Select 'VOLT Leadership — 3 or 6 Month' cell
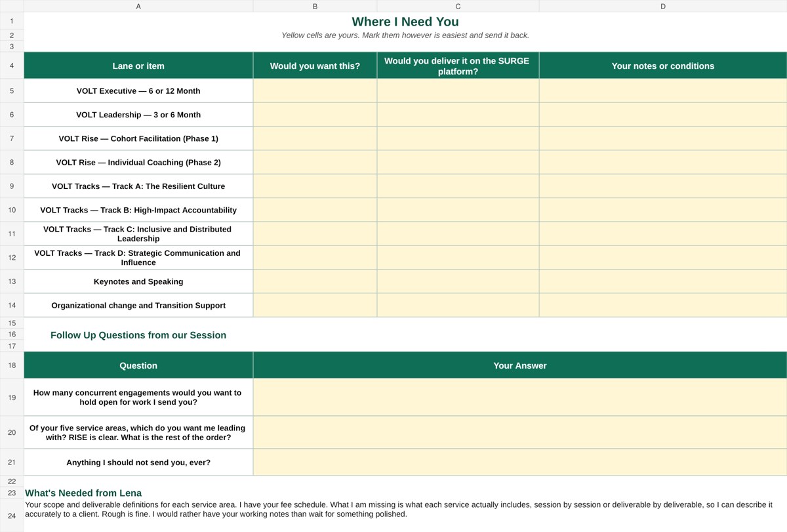The width and height of the screenshot is (787, 532). tap(138, 115)
